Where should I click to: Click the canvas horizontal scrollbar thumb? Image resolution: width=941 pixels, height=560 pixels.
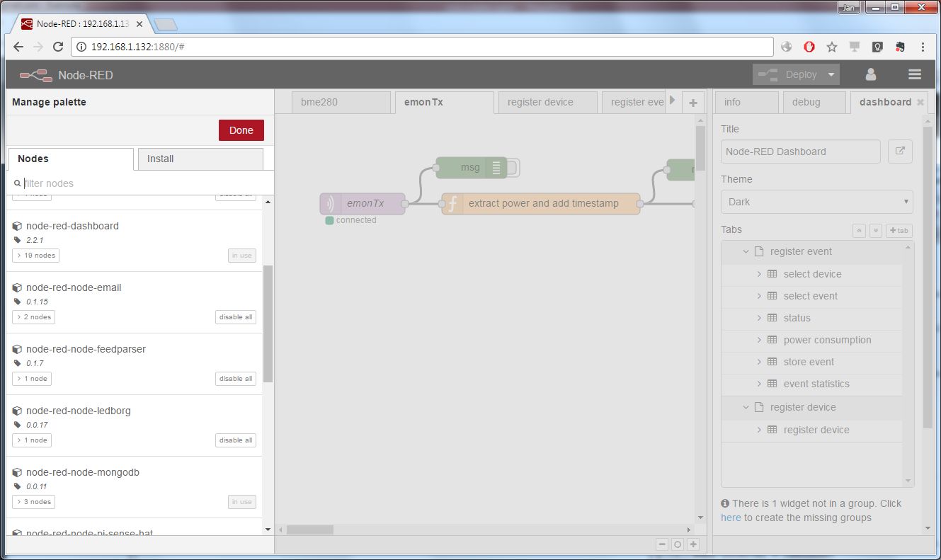tap(310, 530)
